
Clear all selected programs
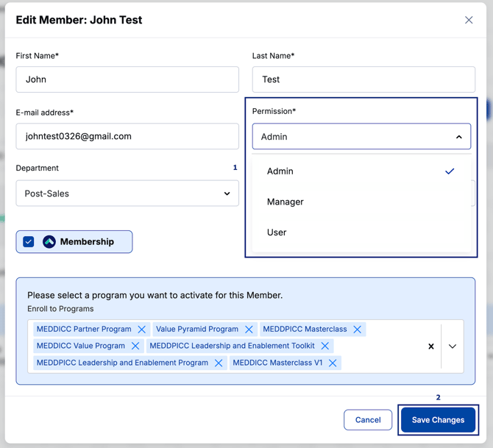point(431,346)
